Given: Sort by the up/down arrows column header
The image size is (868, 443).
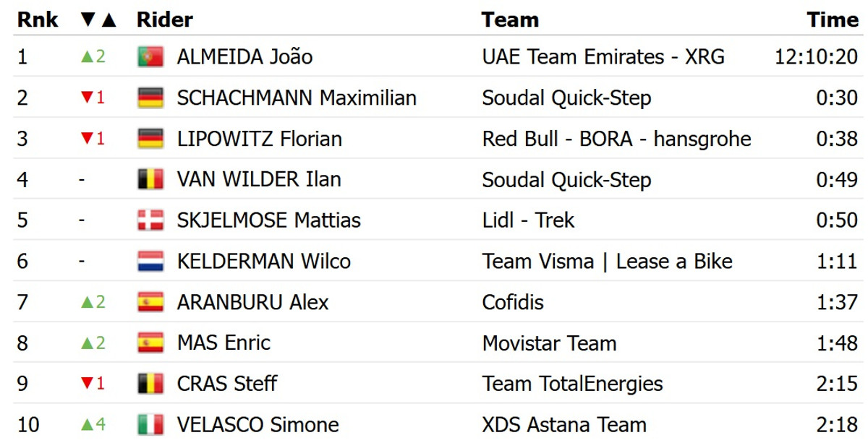Looking at the screenshot, I should 98,20.
